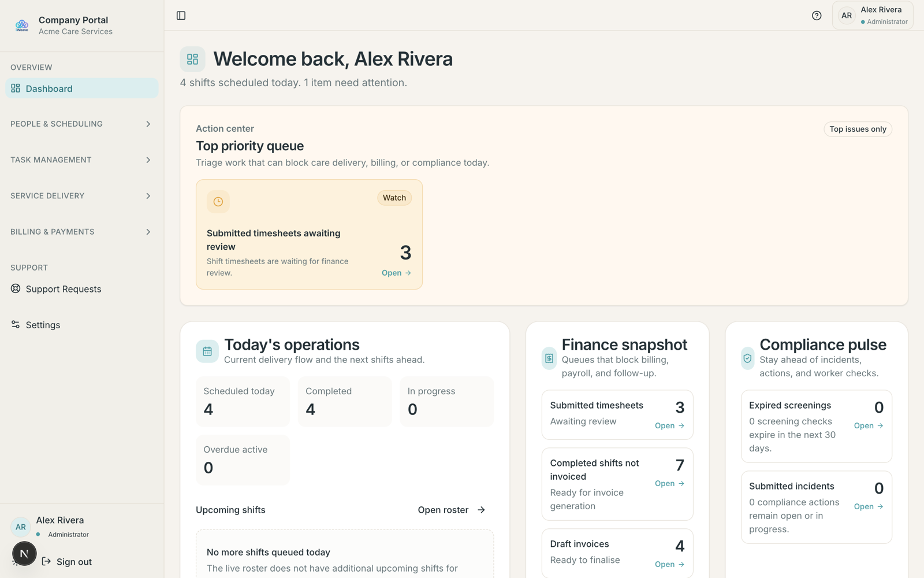Image resolution: width=924 pixels, height=578 pixels.
Task: Click the arrow next to Open roster
Action: (x=482, y=510)
